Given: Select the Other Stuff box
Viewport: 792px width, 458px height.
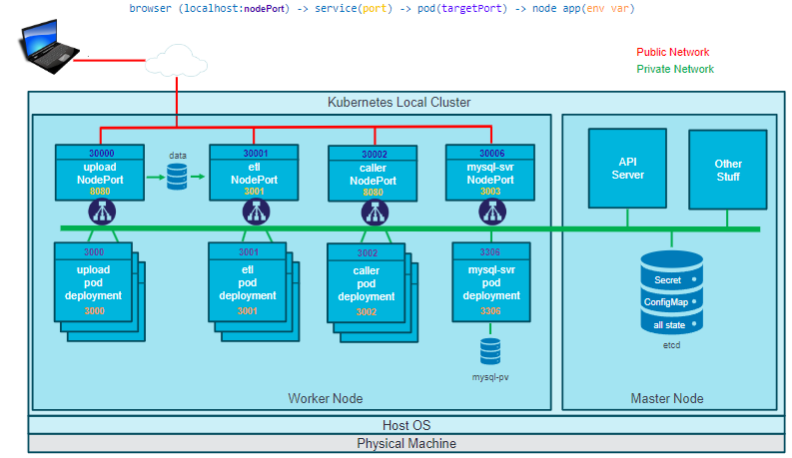Looking at the screenshot, I should point(728,170).
